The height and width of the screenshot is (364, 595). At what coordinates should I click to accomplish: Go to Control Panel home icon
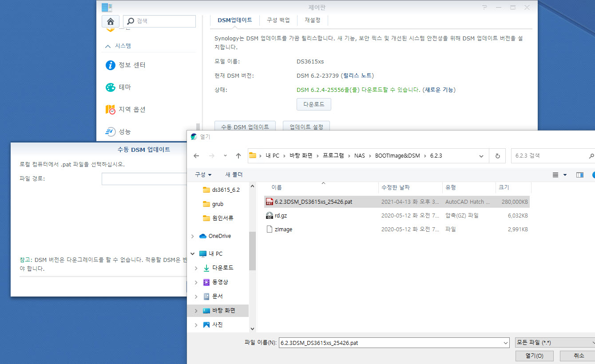point(110,21)
